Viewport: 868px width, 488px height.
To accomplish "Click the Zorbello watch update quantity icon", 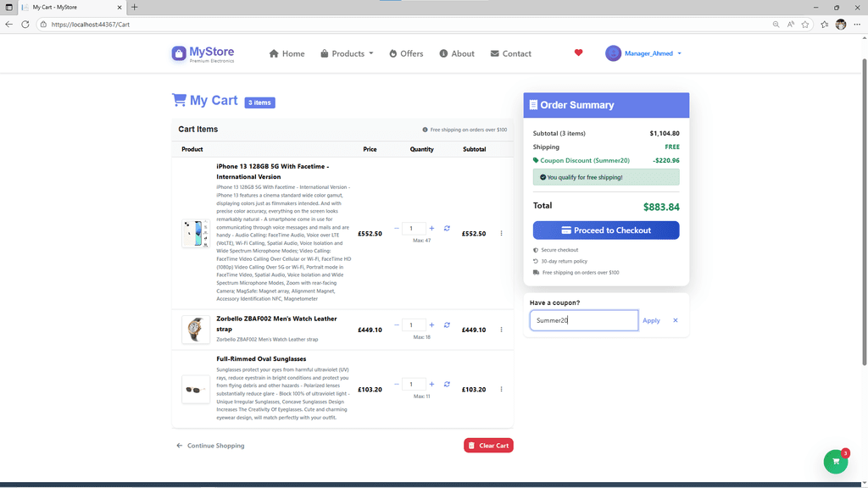I will (x=447, y=324).
